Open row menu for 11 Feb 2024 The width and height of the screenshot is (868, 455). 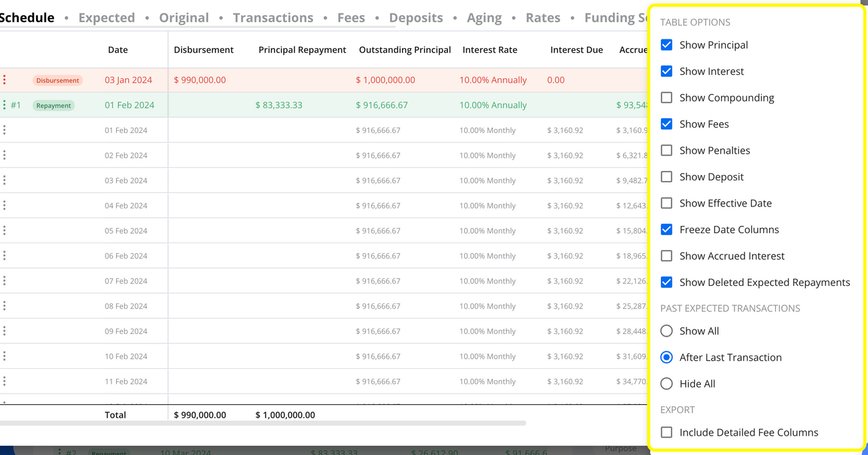5,381
